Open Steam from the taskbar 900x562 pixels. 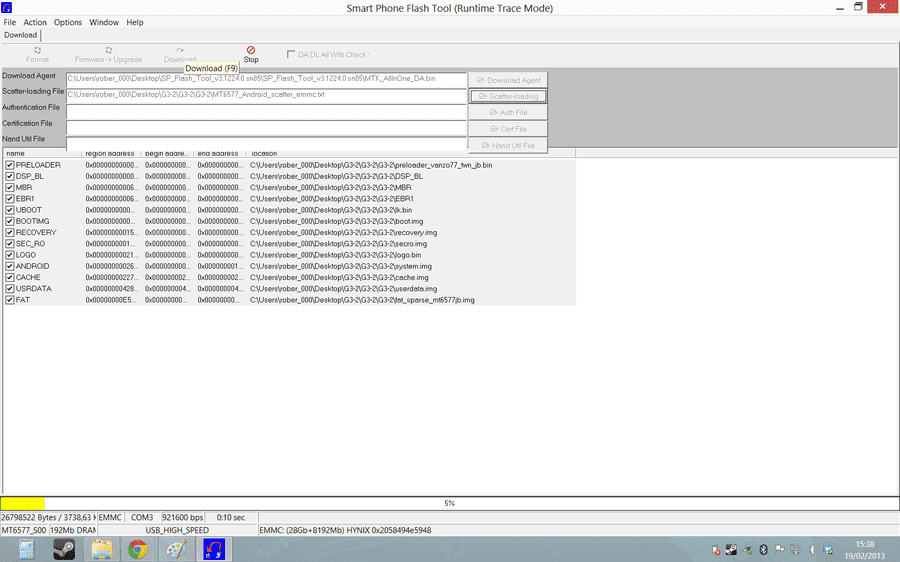tap(64, 549)
